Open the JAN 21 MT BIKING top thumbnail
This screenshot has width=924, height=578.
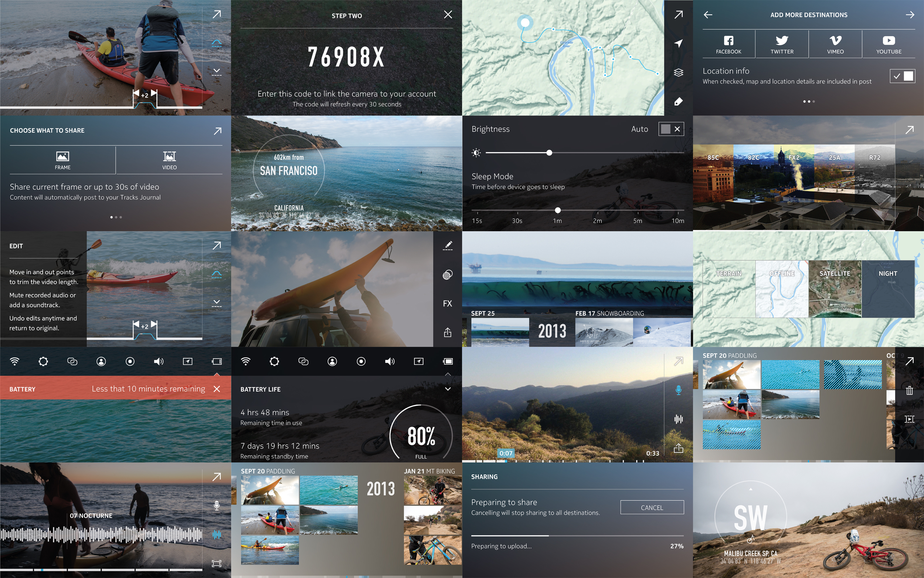coord(433,490)
